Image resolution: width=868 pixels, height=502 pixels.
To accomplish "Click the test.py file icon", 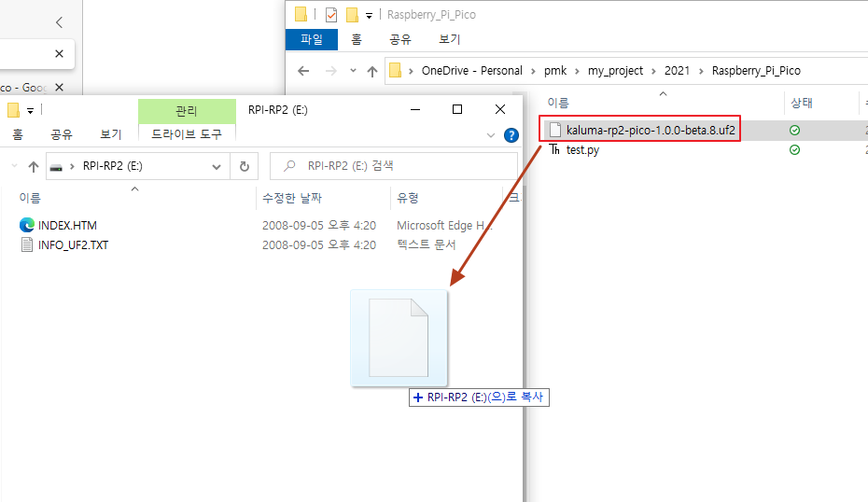I will (x=554, y=149).
